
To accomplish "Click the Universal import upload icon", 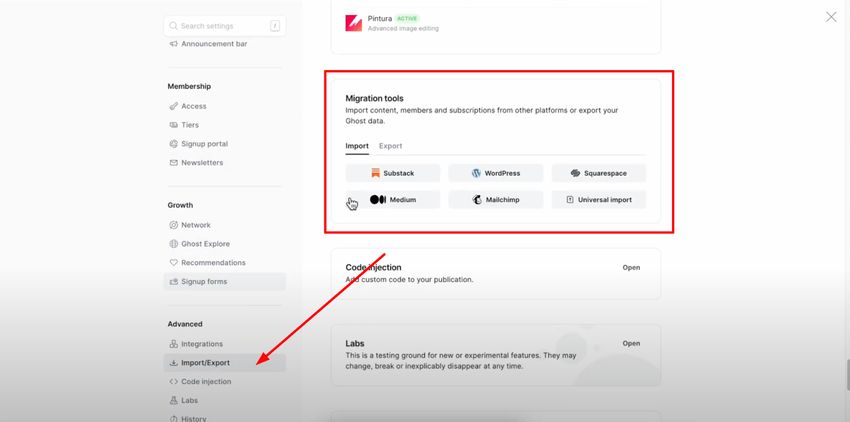I will point(570,200).
